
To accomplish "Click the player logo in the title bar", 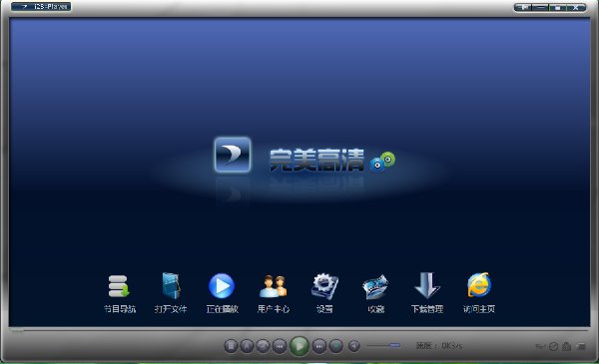I will click(41, 7).
